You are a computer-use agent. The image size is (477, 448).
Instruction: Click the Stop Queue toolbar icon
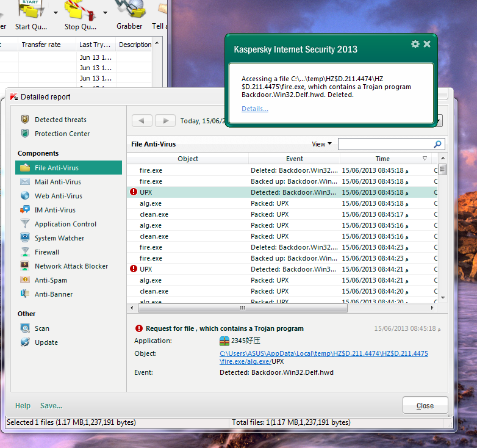click(x=79, y=10)
